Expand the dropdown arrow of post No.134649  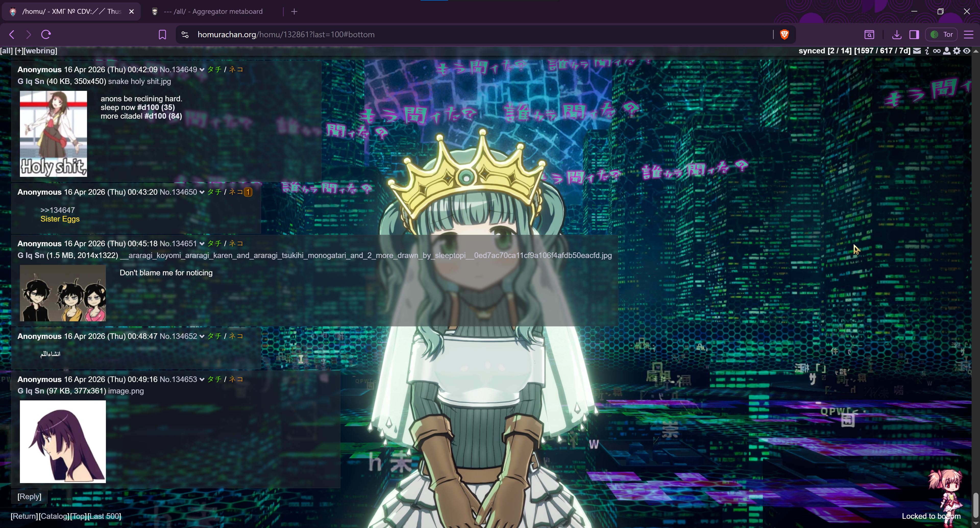[202, 70]
